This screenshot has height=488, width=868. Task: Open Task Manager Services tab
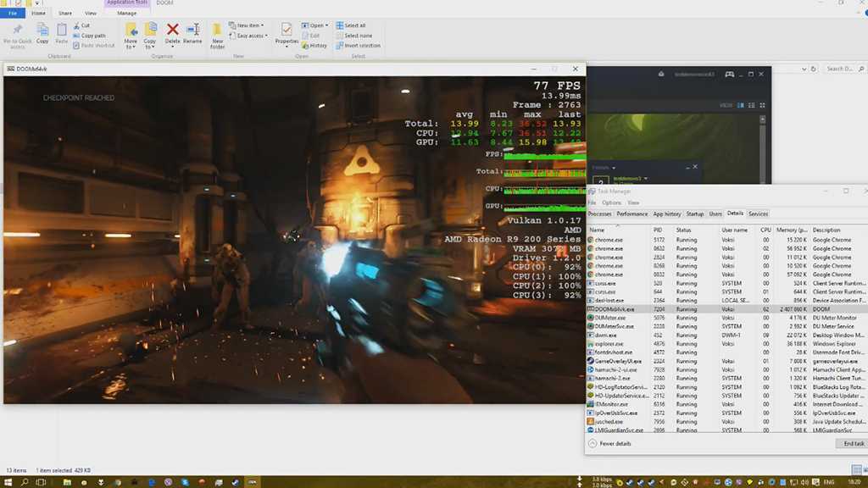point(758,213)
